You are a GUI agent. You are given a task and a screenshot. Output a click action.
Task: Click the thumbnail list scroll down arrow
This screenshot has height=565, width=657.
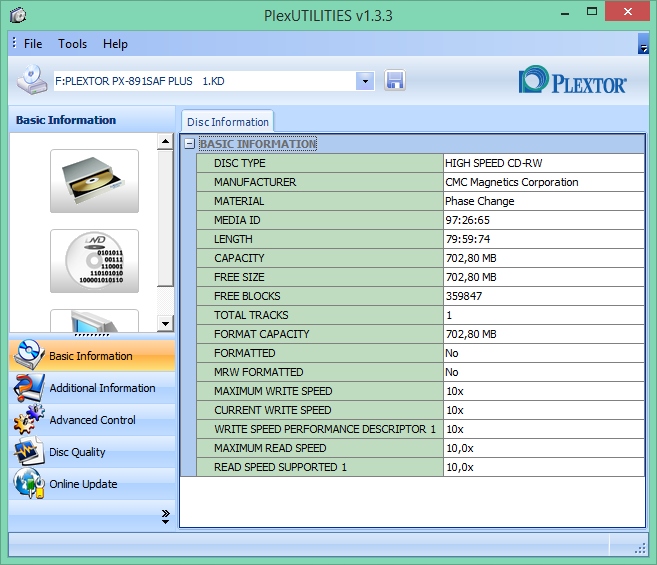(166, 323)
